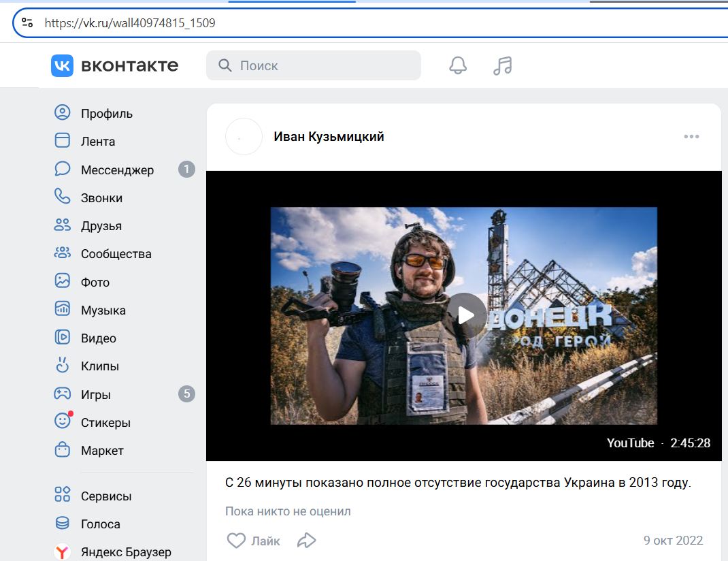
Task: Click the site info icon in address bar
Action: point(27,22)
